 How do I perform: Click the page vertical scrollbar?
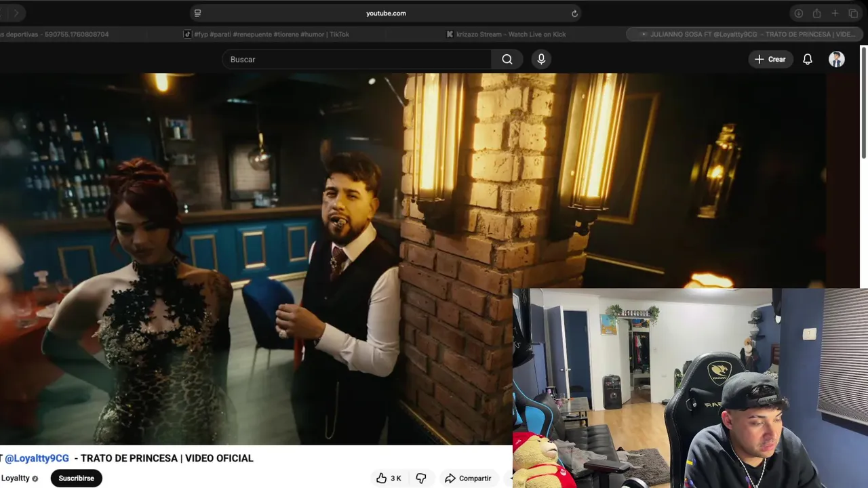[864, 102]
